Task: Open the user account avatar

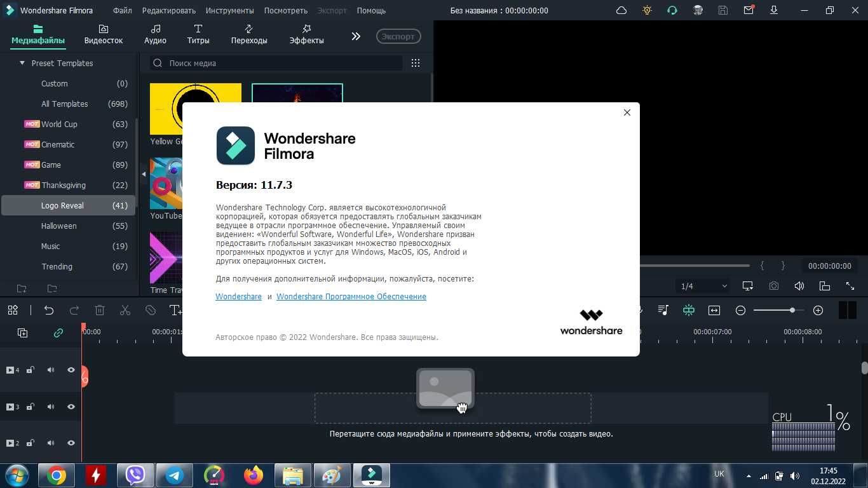Action: point(698,10)
